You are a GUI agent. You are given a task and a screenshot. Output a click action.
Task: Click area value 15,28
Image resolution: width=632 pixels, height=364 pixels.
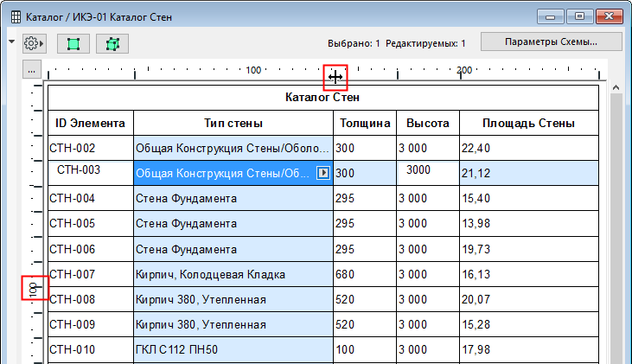(x=529, y=324)
